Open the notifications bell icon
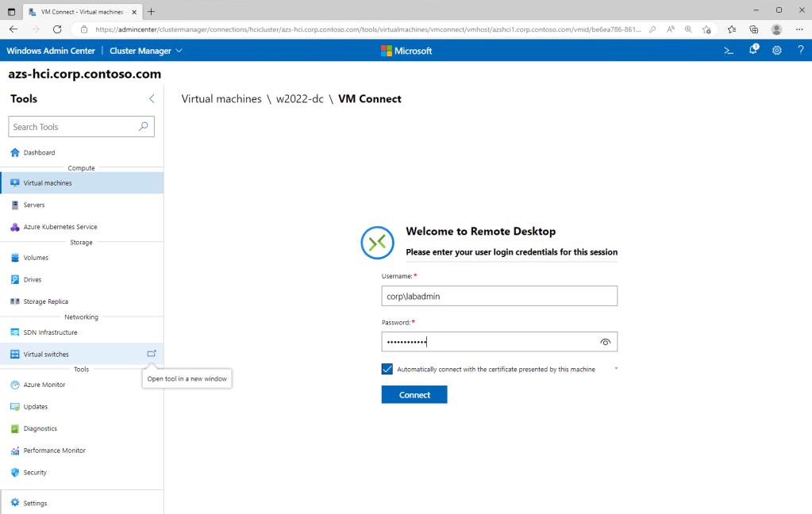The width and height of the screenshot is (812, 514). pos(753,50)
